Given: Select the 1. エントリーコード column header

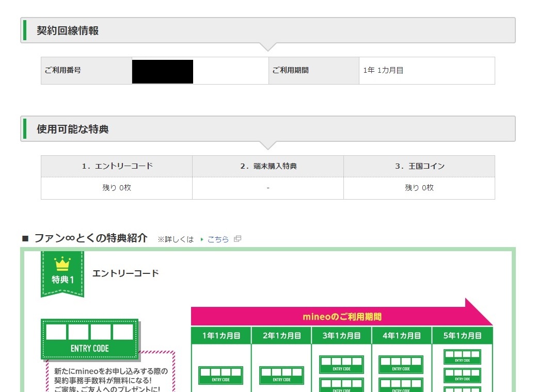Looking at the screenshot, I should (x=117, y=166).
